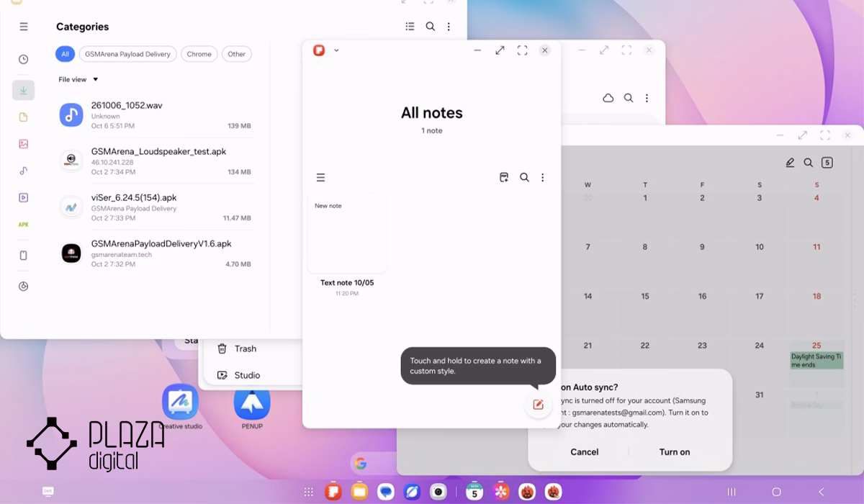Viewport: 864px width, 504px height.
Task: Toggle fullscreen for Samsung Notes window
Action: pos(523,50)
